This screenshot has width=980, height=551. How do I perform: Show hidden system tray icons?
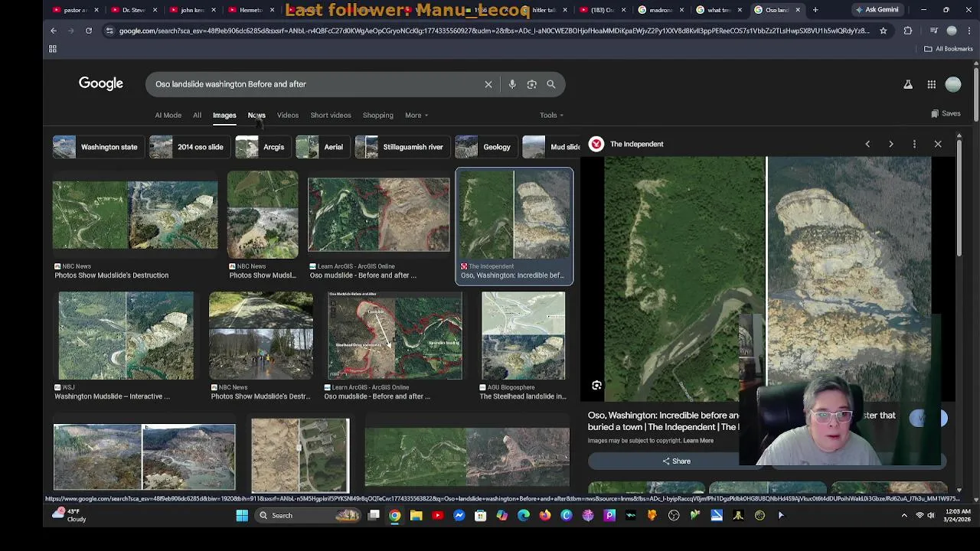click(904, 516)
